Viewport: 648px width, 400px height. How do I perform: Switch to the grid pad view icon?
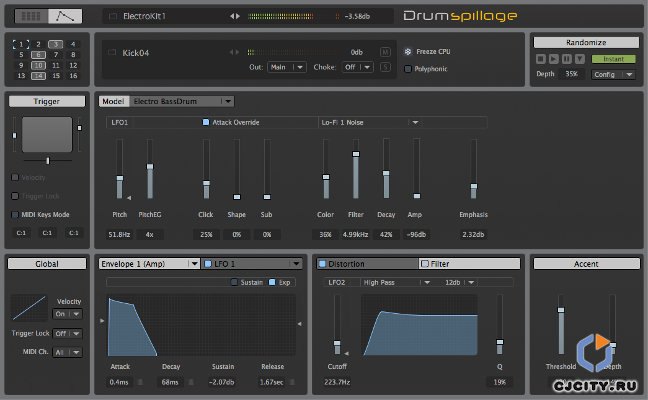pyautogui.click(x=33, y=16)
